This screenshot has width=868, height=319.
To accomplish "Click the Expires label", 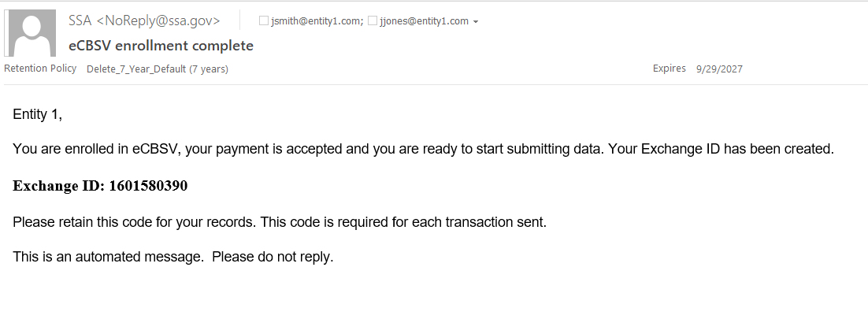I will [x=669, y=69].
